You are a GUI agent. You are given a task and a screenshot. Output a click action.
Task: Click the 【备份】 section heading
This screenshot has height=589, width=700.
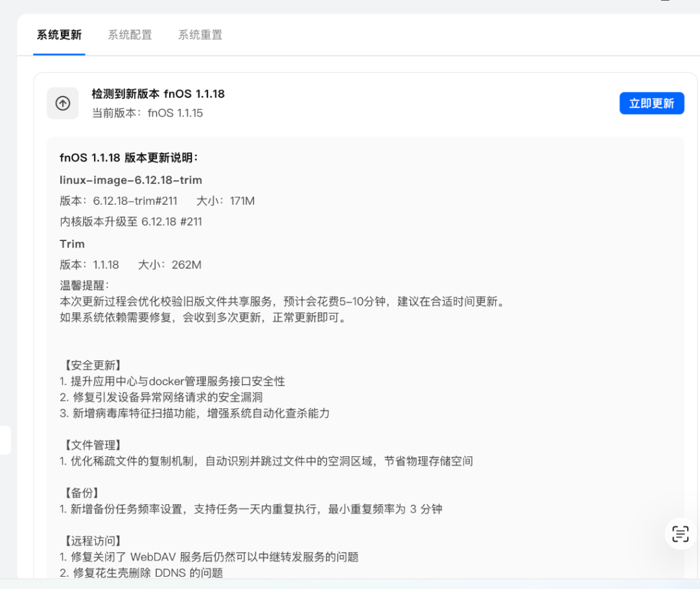point(82,493)
